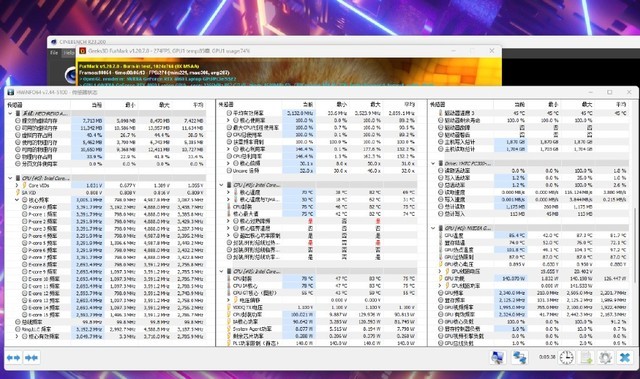The width and height of the screenshot is (640, 379).
Task: Click the vertical scrollbar in right sensor panel
Action: (635, 245)
